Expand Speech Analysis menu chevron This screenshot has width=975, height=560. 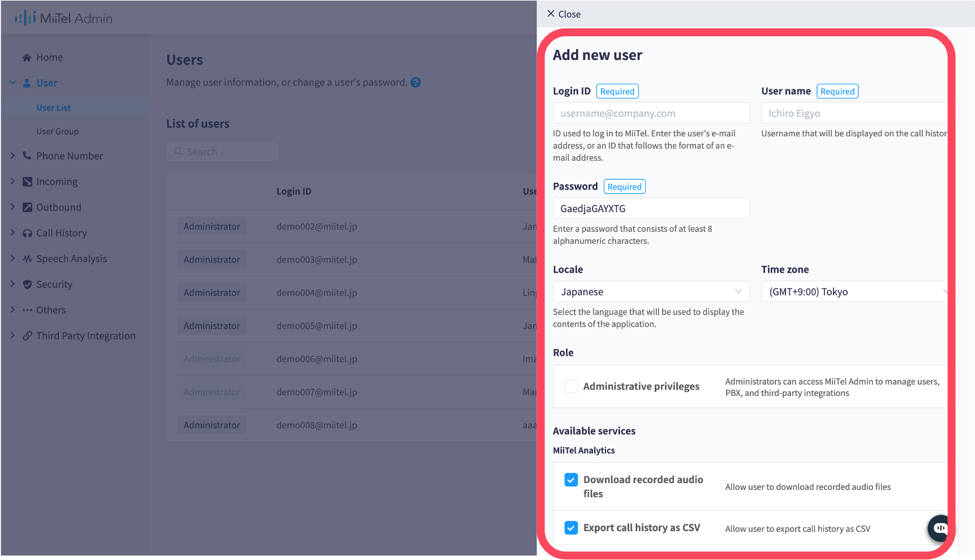pos(12,258)
